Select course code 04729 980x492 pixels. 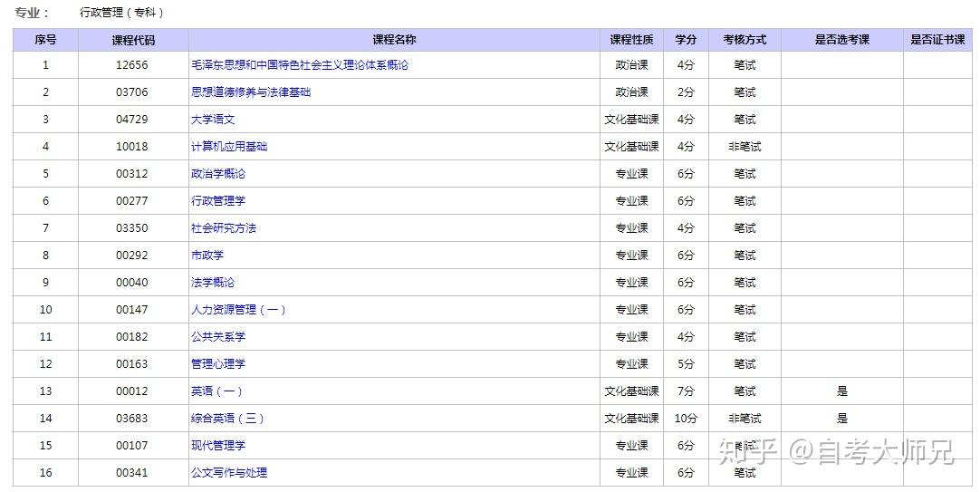(x=132, y=120)
